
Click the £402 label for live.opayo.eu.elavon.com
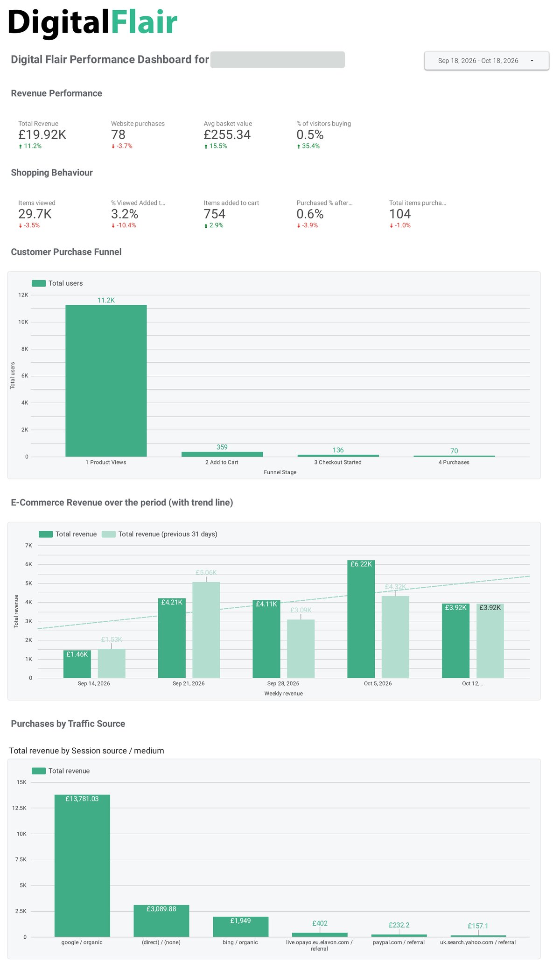[320, 923]
